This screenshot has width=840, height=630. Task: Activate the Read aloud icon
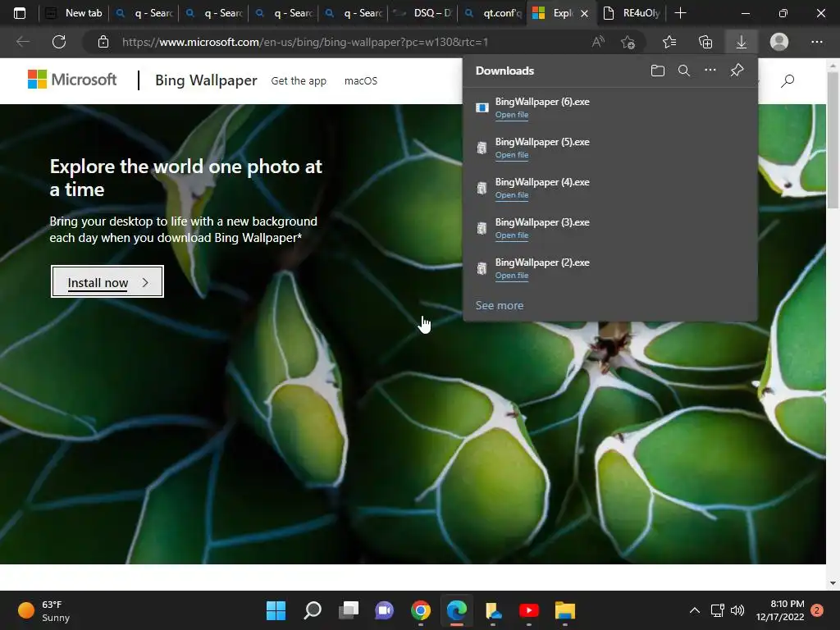coord(598,42)
